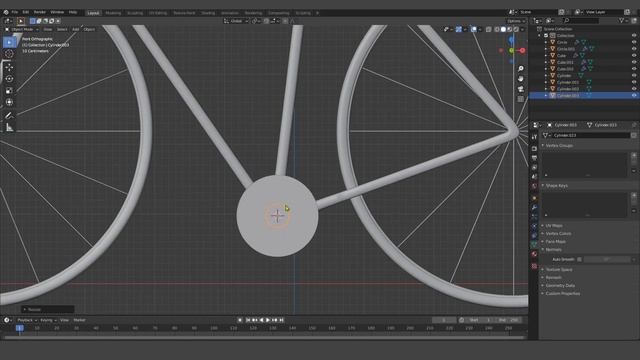
Task: Click green Y axis on navigation gizmo
Action: [x=511, y=50]
